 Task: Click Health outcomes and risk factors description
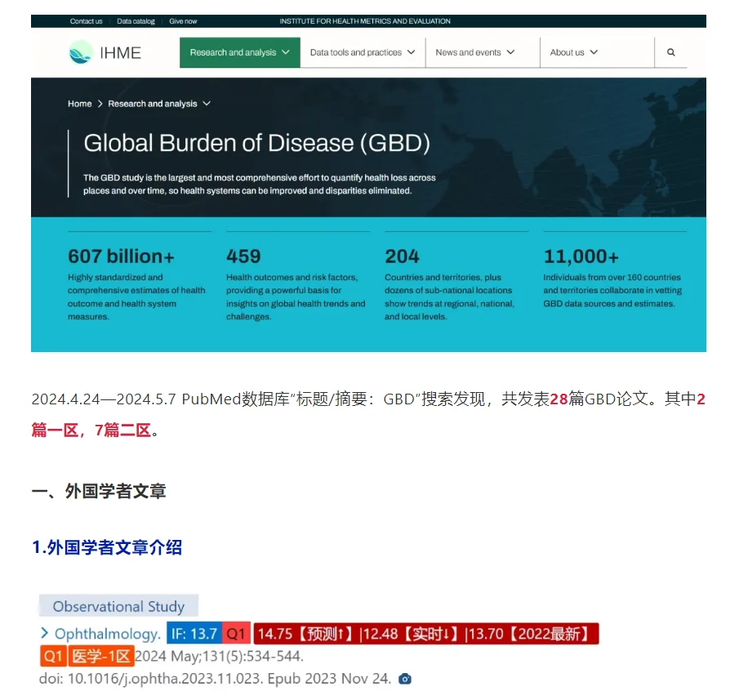(296, 297)
